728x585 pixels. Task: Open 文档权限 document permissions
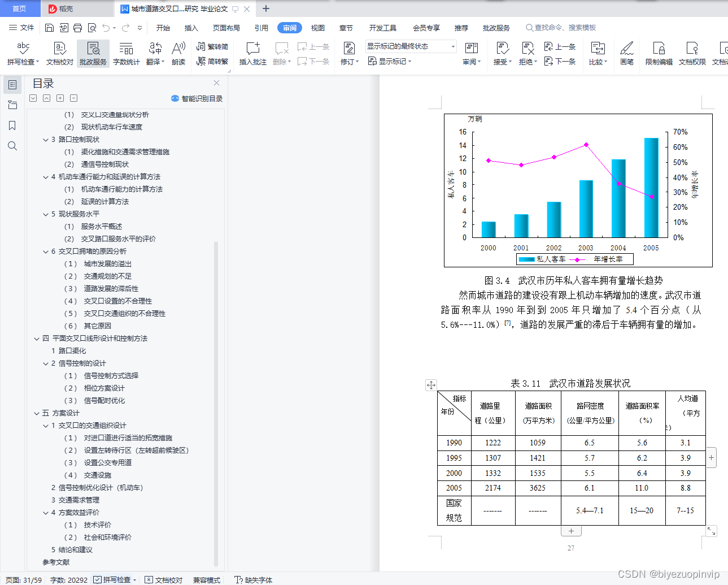pos(692,54)
